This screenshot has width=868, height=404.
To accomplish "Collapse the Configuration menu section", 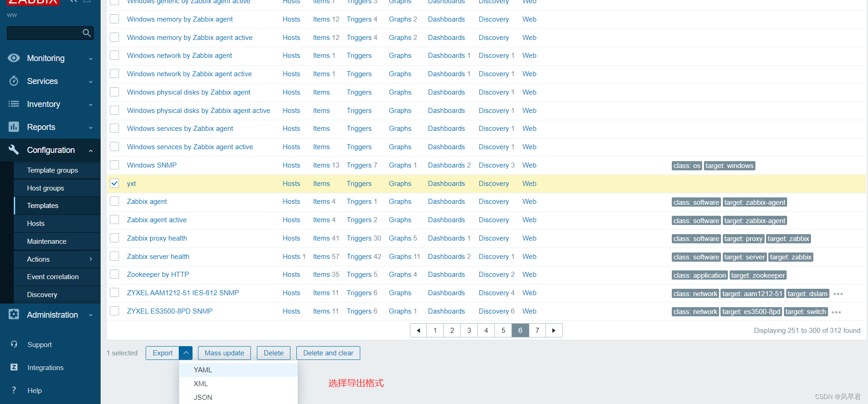I will (91, 151).
